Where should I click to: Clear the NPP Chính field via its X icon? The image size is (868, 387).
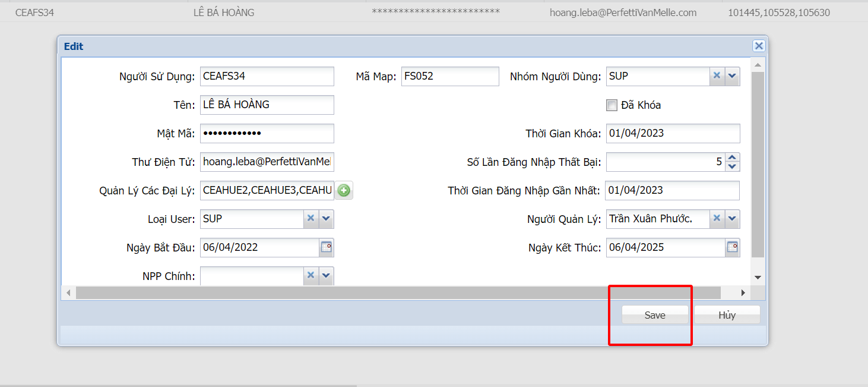click(311, 276)
